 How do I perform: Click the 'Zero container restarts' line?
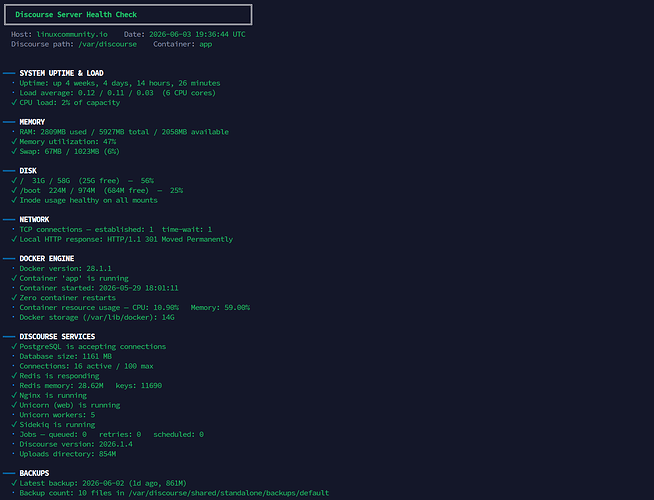[x=68, y=298]
